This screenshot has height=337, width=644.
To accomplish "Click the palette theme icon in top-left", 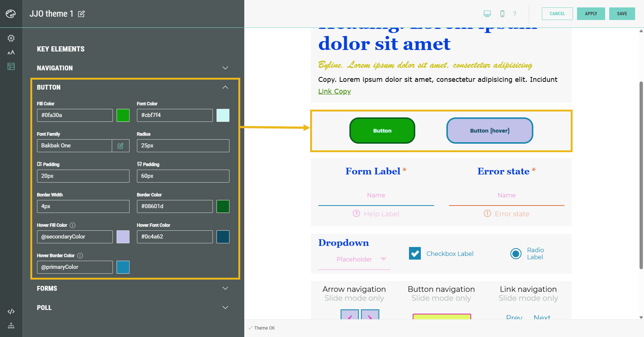I will point(11,14).
